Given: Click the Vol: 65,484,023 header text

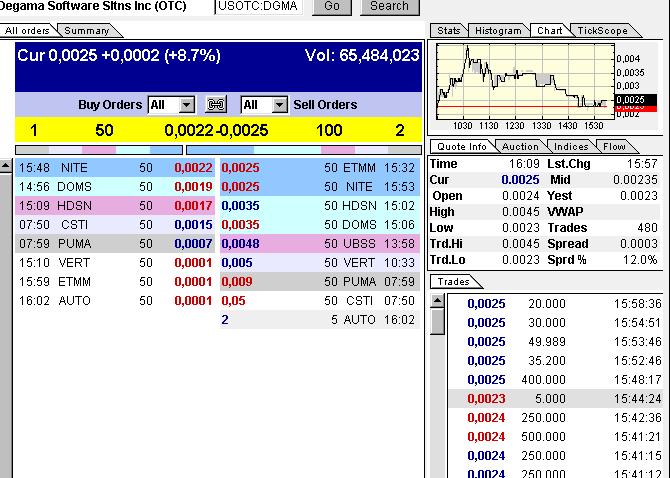Looking at the screenshot, I should point(362,56).
